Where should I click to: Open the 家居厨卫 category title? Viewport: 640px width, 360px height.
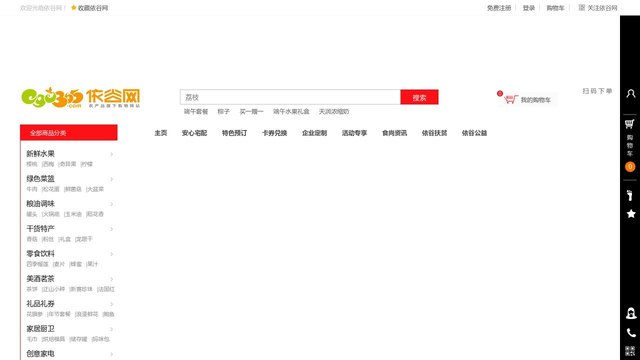coord(40,329)
